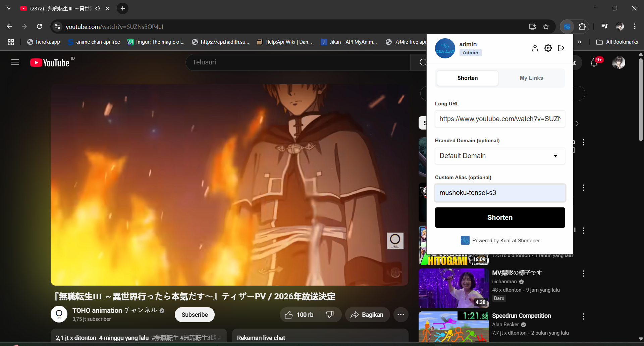Open YouTube notifications bell

point(594,62)
